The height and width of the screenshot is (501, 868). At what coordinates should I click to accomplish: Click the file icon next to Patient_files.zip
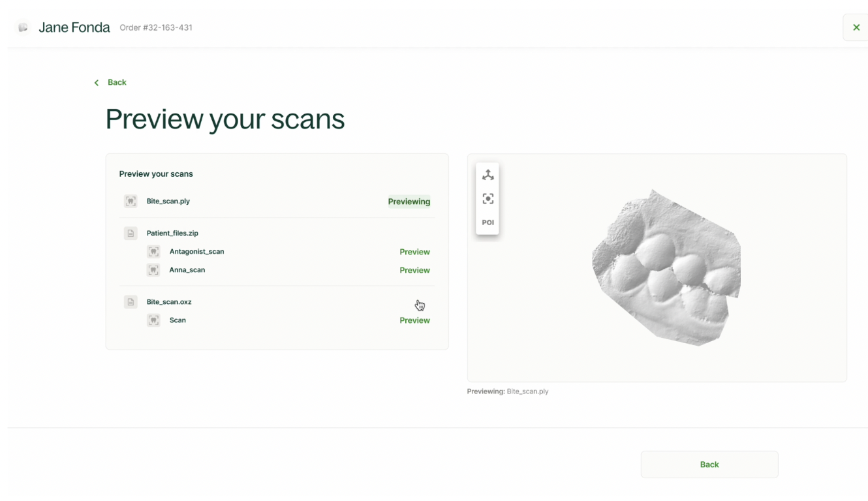(x=131, y=233)
